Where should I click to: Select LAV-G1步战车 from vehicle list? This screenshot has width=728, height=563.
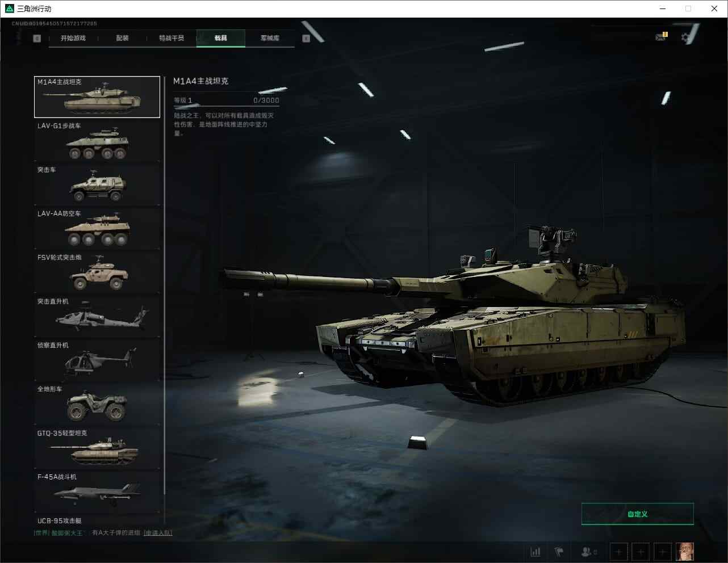97,141
